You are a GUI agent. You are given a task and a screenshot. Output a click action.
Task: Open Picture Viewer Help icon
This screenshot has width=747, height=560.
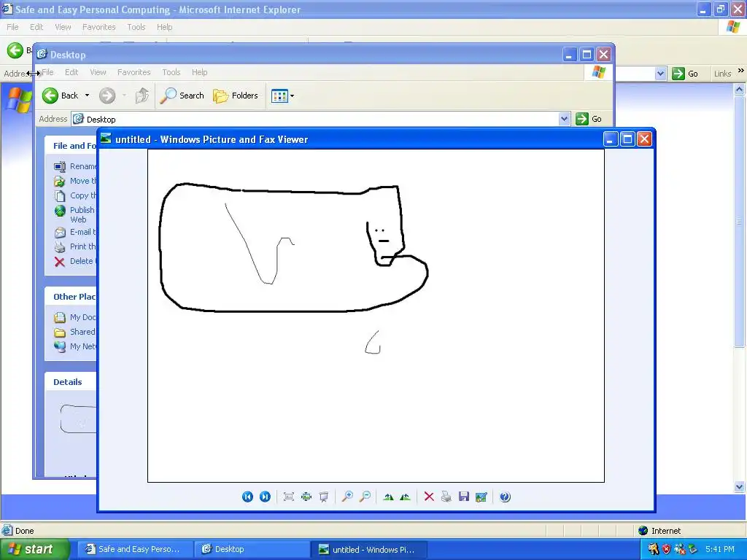(x=505, y=497)
